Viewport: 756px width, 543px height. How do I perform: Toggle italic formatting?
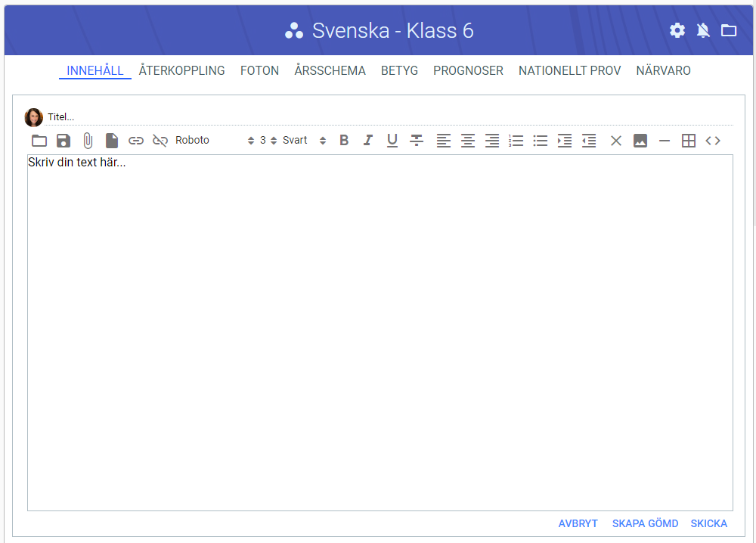368,141
